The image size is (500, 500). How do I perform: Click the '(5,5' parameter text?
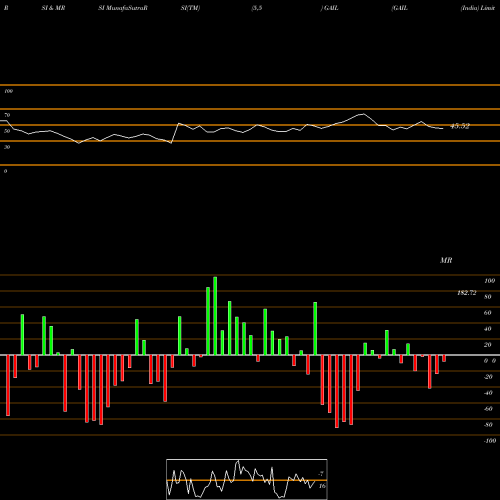[257, 8]
